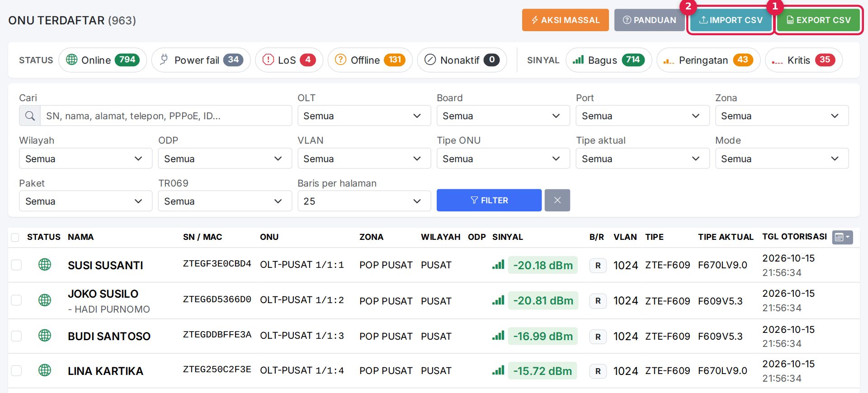Open the OLT dropdown
868x393 pixels.
coord(364,116)
